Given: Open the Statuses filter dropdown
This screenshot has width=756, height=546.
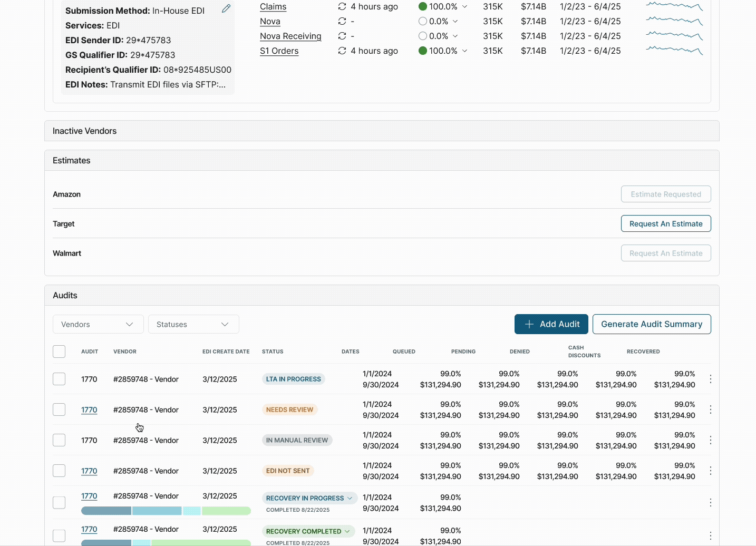Looking at the screenshot, I should point(193,324).
